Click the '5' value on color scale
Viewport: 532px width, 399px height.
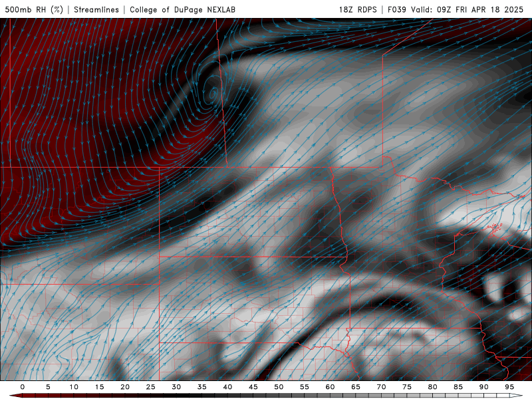(x=48, y=387)
